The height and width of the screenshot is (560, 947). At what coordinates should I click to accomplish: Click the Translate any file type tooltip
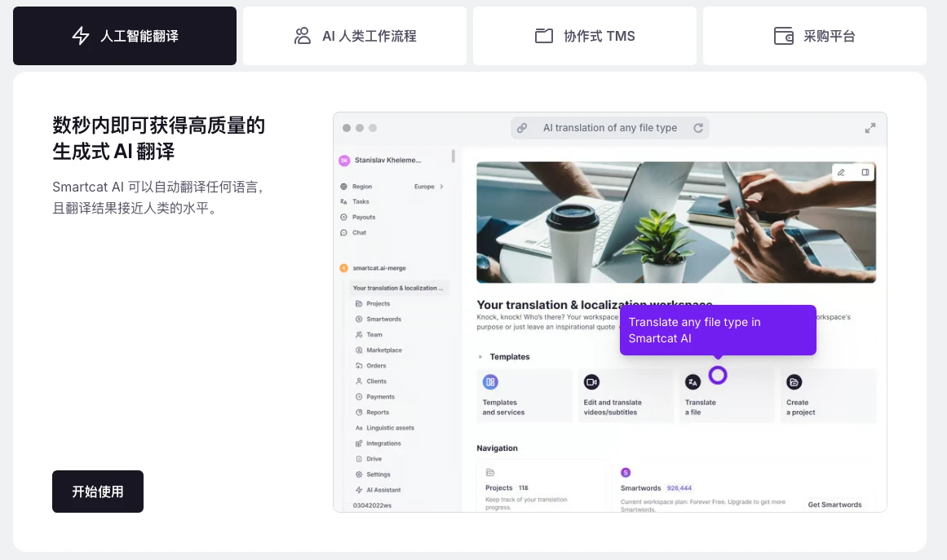point(718,330)
